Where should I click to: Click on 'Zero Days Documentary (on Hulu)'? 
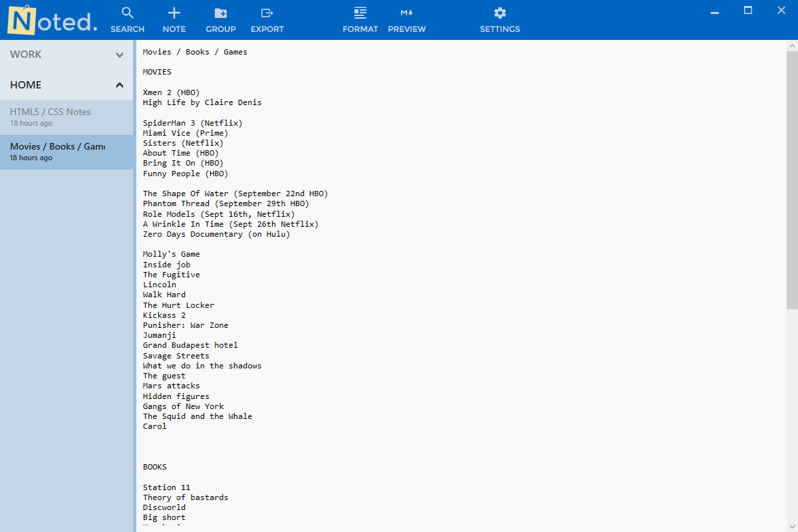click(x=217, y=234)
